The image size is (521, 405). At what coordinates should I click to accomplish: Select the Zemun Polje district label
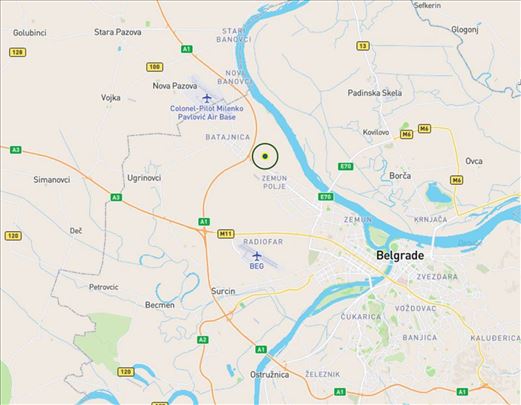274,182
